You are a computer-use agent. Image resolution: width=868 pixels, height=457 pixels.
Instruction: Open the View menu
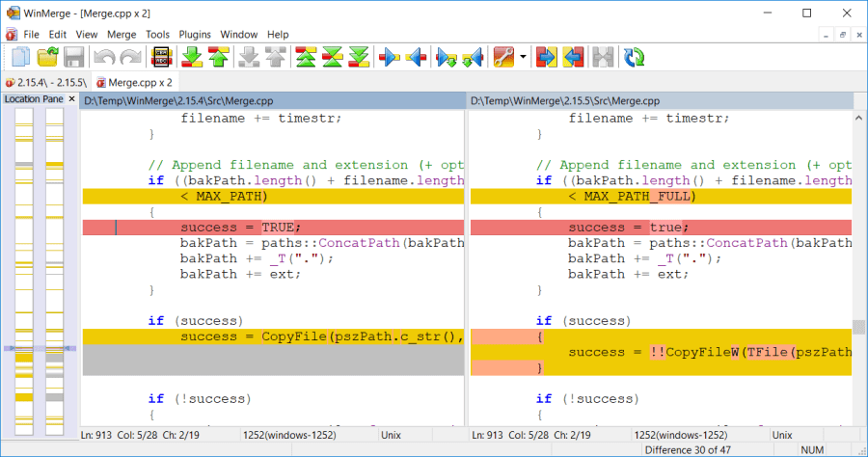pos(87,35)
